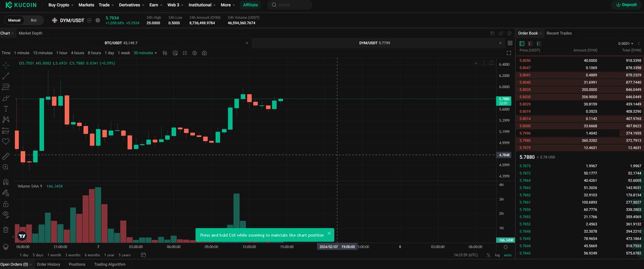Open the Institutional dropdown menu
The height and width of the screenshot is (269, 644).
tap(202, 5)
